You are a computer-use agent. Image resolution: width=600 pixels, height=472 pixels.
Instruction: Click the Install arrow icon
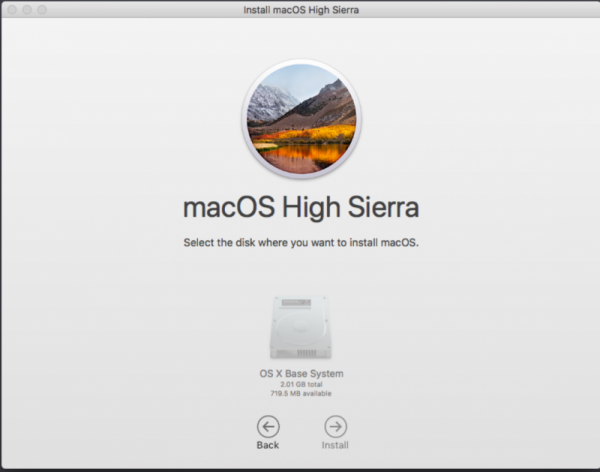coord(336,426)
